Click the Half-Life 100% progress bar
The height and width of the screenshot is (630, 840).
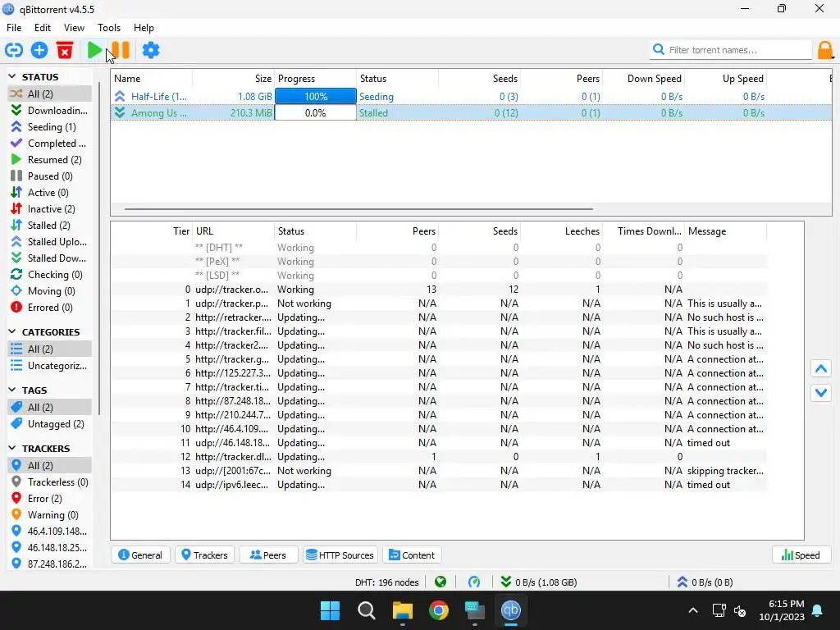point(316,97)
